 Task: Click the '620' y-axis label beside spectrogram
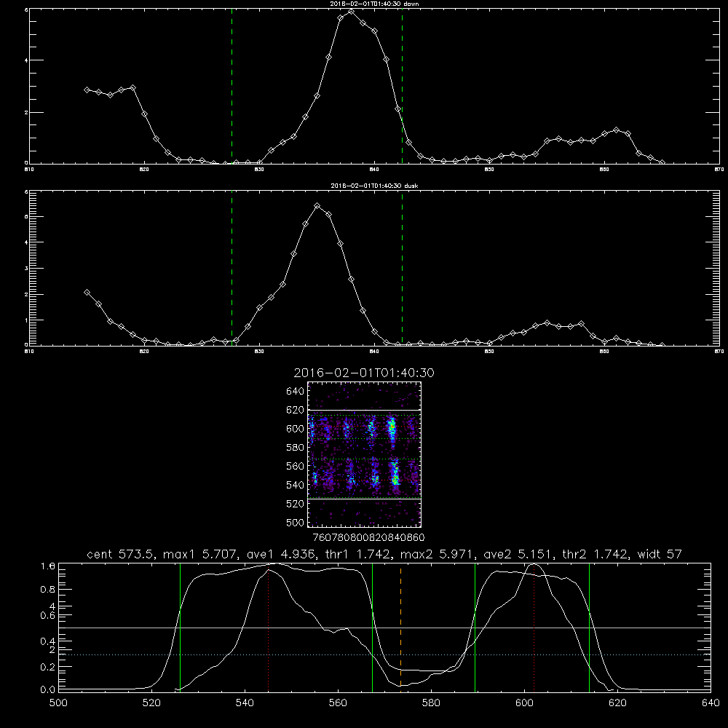coord(296,410)
